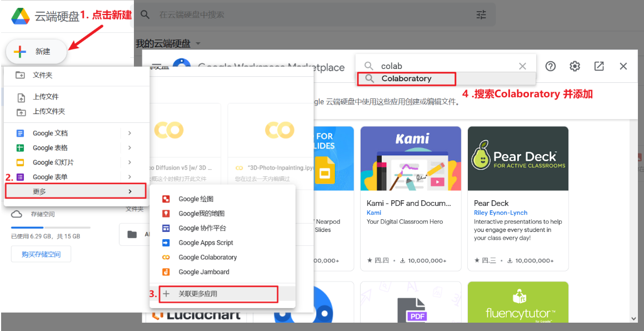Click Kami - PDF and Docum... title
644x331 pixels.
[x=408, y=203]
